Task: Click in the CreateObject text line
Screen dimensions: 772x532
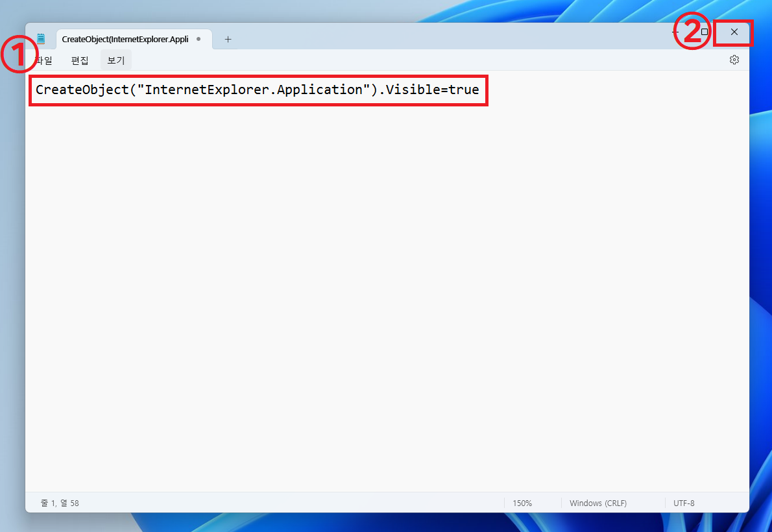Action: coord(258,90)
